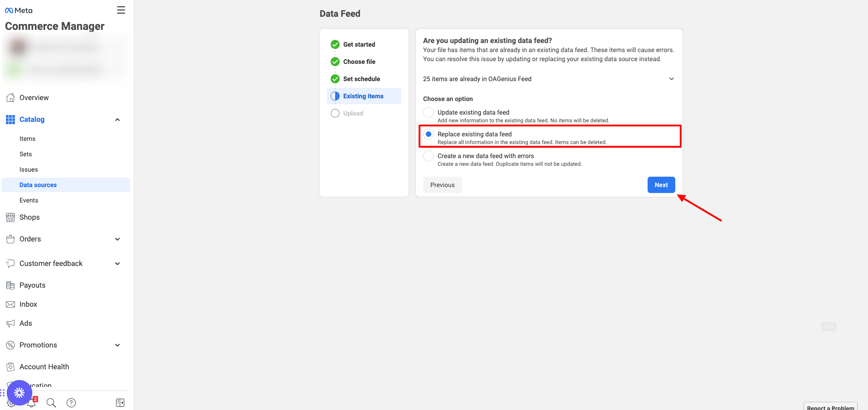
Task: Choose Create a new data feed with errors
Action: click(429, 156)
